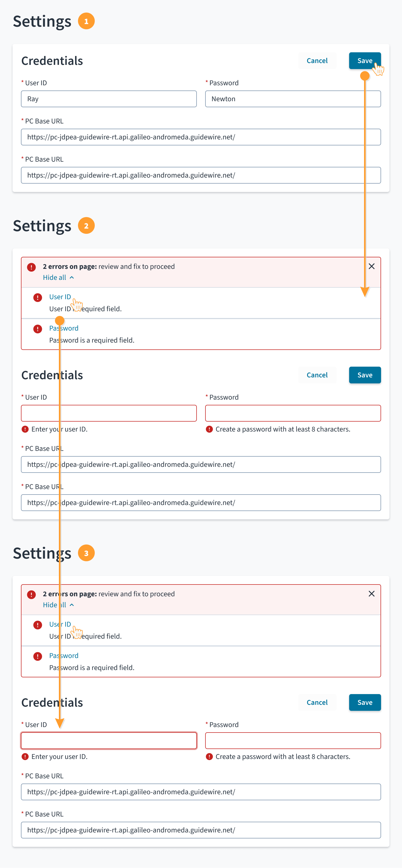This screenshot has width=402, height=868.
Task: Cancel changes in Settings 2
Action: pos(317,375)
